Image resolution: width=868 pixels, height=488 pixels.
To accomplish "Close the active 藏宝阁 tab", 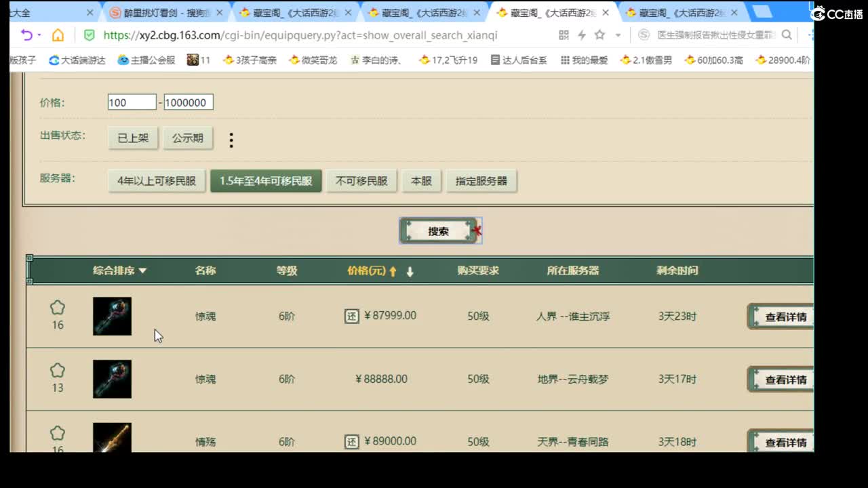I will (606, 13).
